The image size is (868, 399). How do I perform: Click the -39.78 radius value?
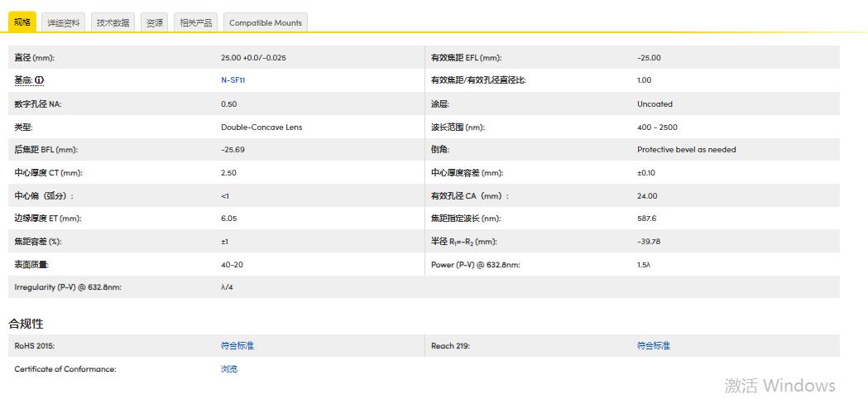pos(649,242)
